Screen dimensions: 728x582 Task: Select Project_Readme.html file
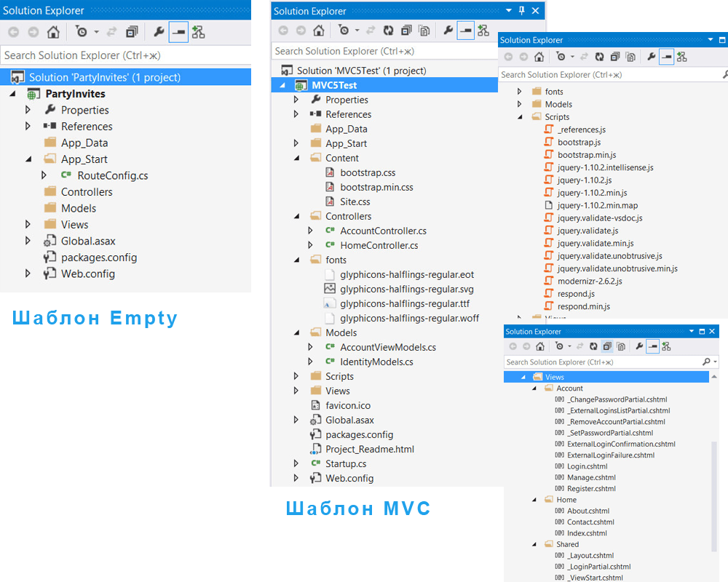(x=370, y=449)
